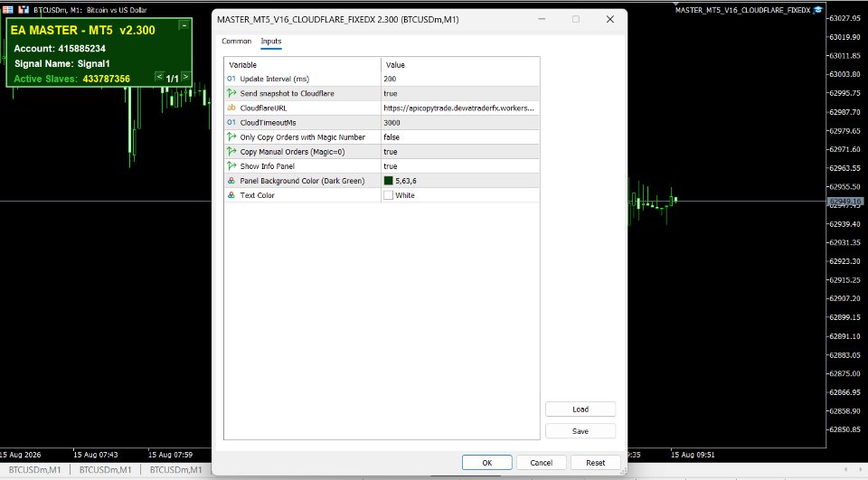Image resolution: width=868 pixels, height=480 pixels.
Task: Click the Update Interval integer type icon
Action: pyautogui.click(x=231, y=79)
